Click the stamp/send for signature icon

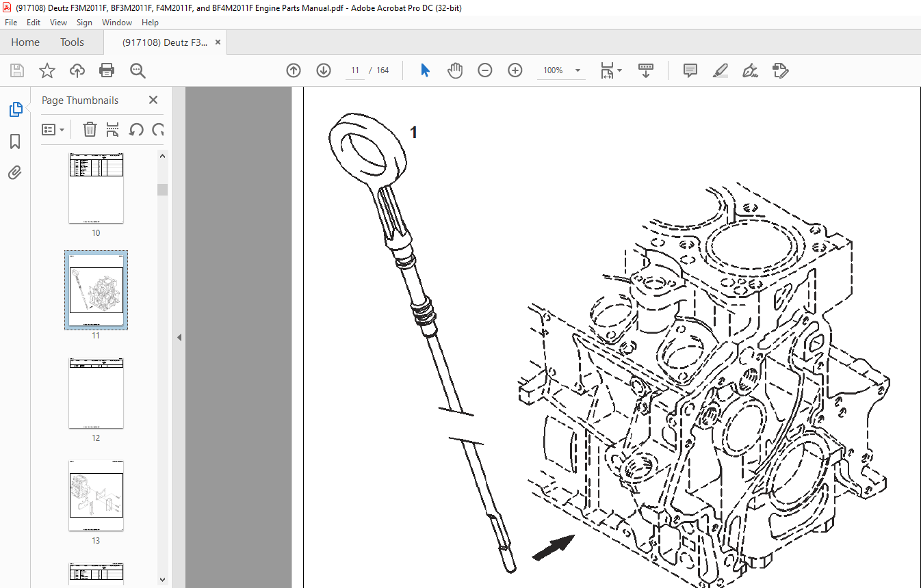tap(781, 70)
